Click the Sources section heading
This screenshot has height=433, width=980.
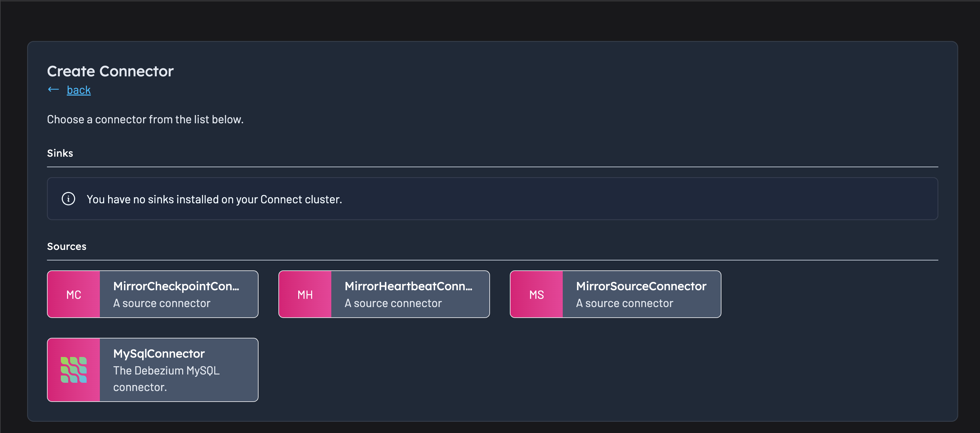click(67, 246)
